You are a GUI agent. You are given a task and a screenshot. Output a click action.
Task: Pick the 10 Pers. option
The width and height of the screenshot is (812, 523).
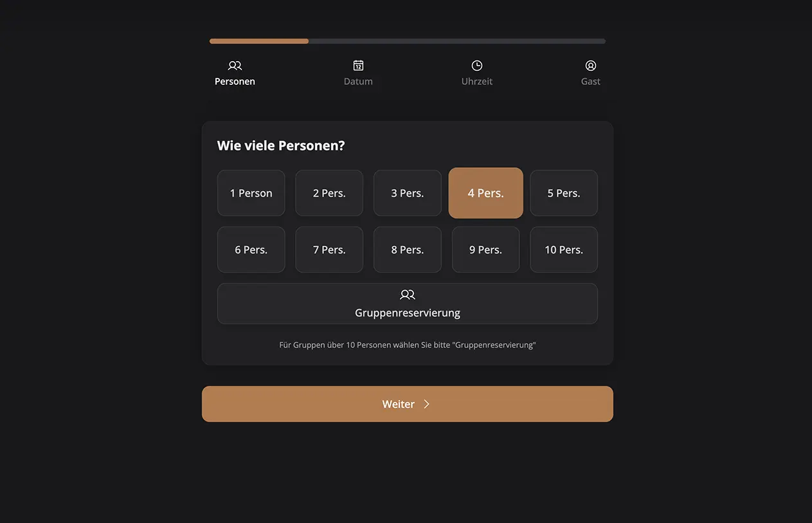(x=564, y=250)
